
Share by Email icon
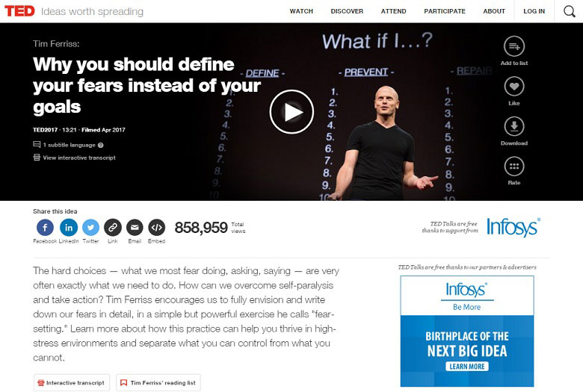click(x=135, y=228)
